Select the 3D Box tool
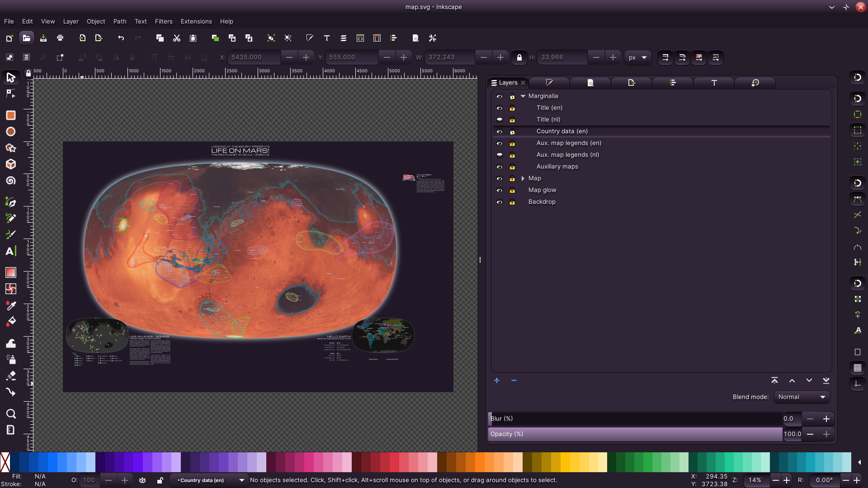The image size is (868, 488). click(10, 164)
